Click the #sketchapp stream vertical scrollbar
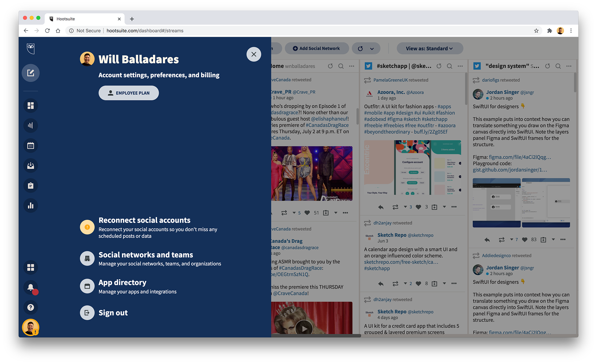597x364 pixels. (x=466, y=89)
